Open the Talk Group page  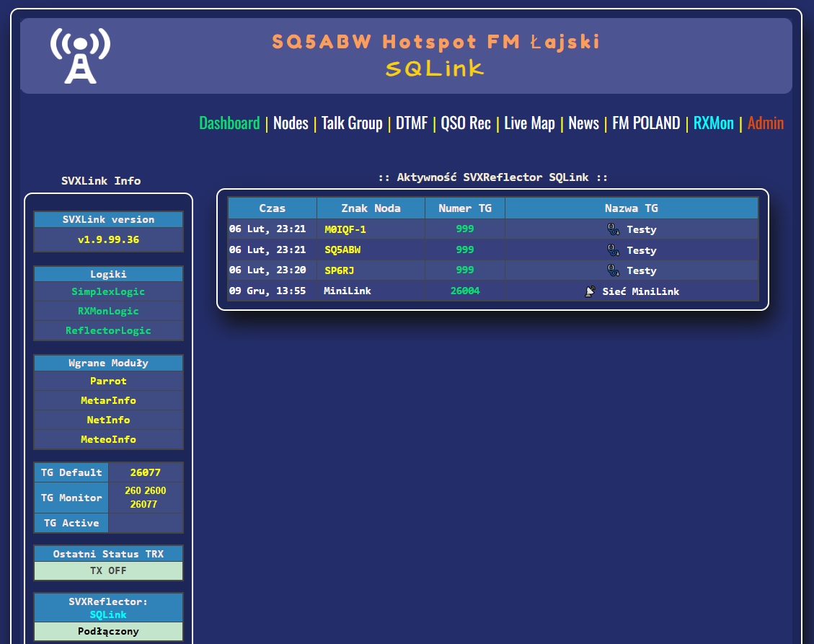click(352, 123)
